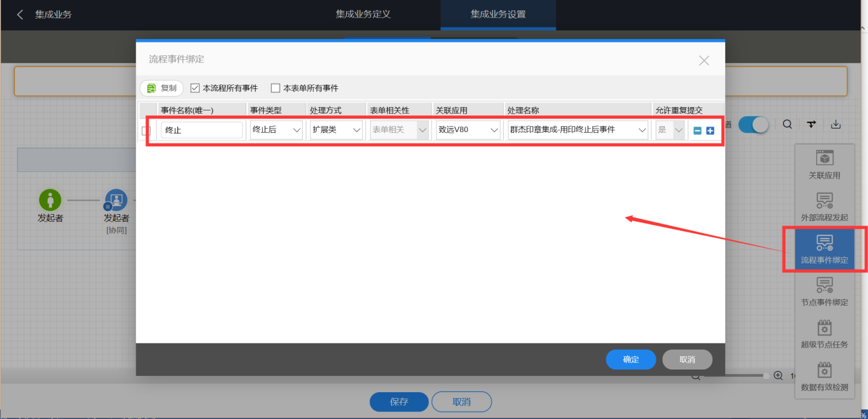Go back using the arrow beside 集成业务
This screenshot has height=419, width=868.
(x=20, y=15)
